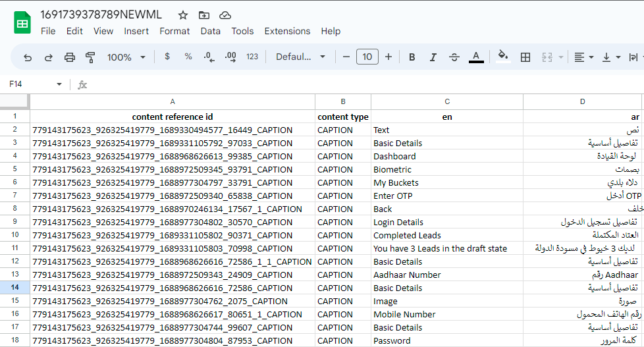Viewport: 644px width, 347px height.
Task: Open more number formats (123)
Action: tap(252, 57)
